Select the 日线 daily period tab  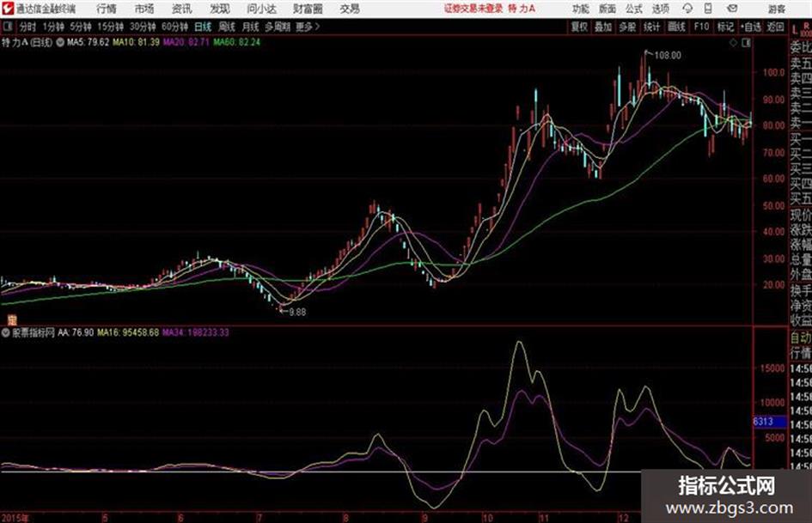[203, 27]
